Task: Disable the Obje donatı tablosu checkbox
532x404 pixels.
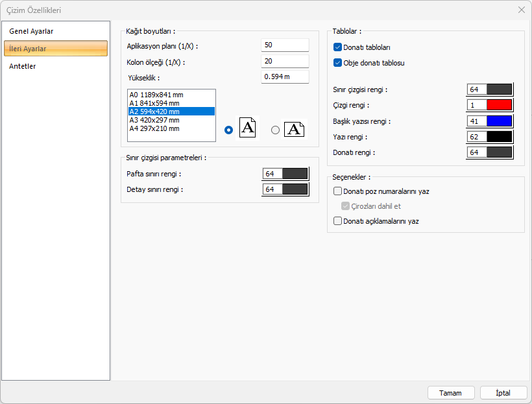Action: tap(337, 63)
